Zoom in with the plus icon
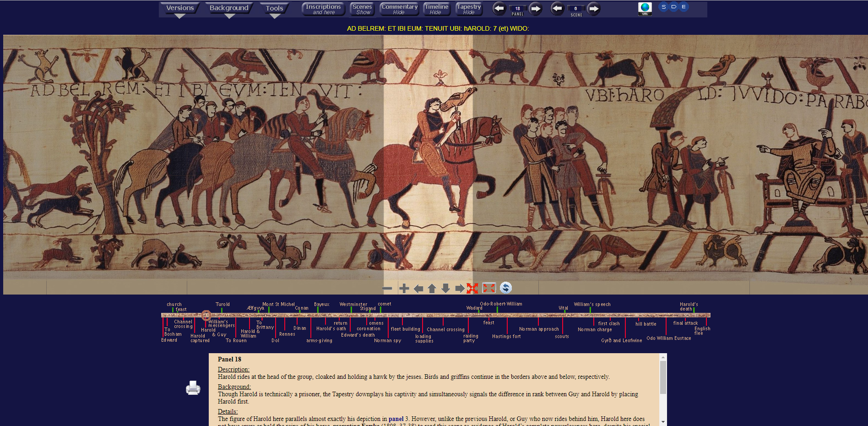Viewport: 868px width, 426px height. point(404,288)
